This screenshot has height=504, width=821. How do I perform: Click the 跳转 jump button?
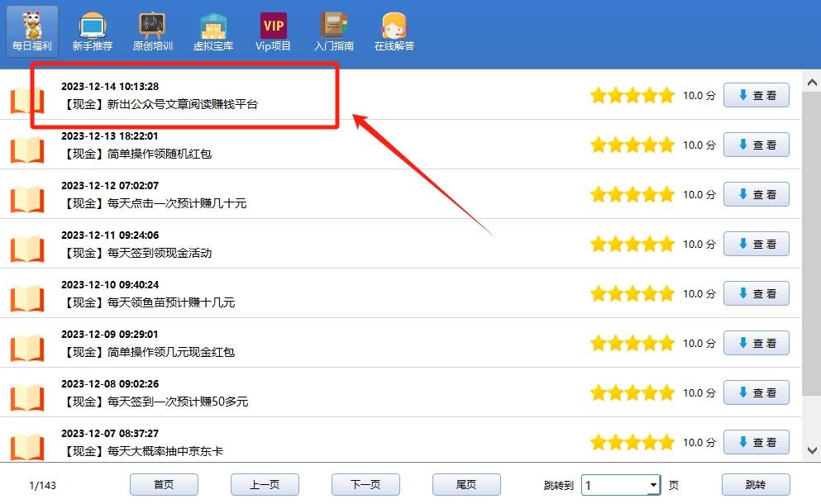point(756,485)
